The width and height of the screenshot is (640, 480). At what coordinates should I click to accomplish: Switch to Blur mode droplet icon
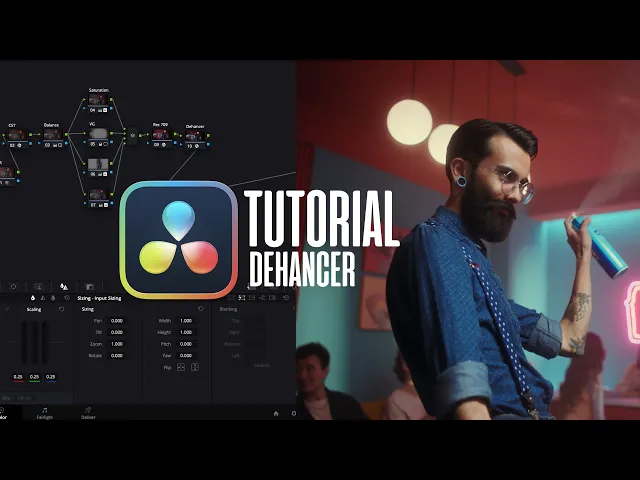(x=33, y=298)
